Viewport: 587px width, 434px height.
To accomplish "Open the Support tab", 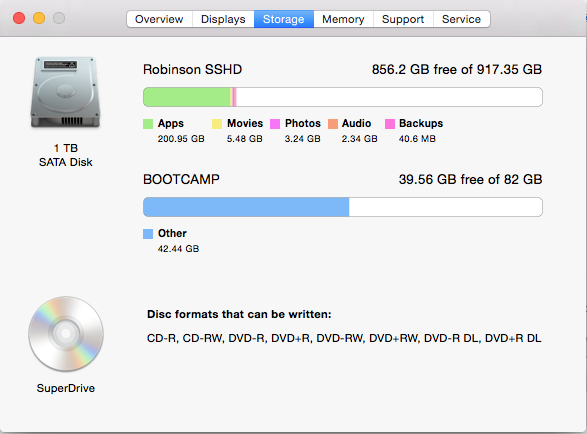I will click(x=403, y=19).
